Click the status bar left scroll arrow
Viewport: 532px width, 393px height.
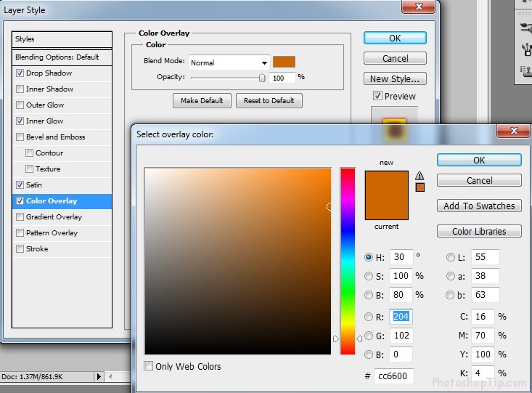click(x=110, y=376)
